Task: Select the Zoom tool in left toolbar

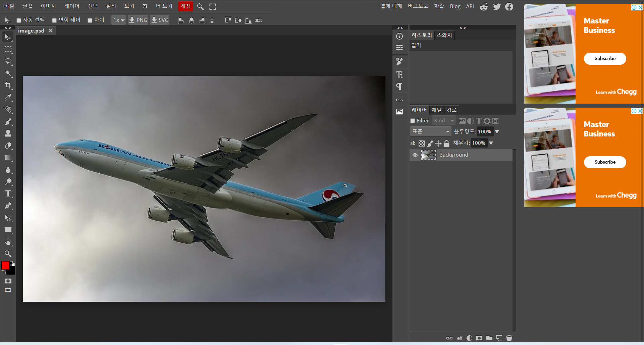Action: click(x=8, y=254)
